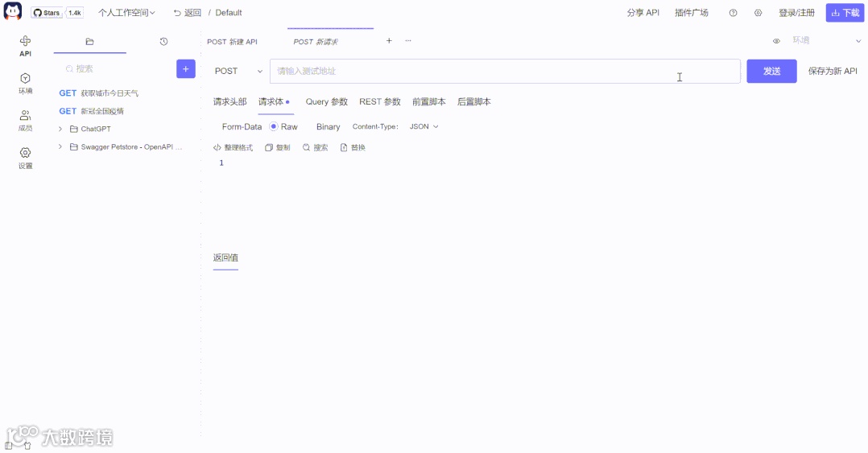The image size is (868, 453).
Task: Open the top bar settings gear
Action: 758,13
